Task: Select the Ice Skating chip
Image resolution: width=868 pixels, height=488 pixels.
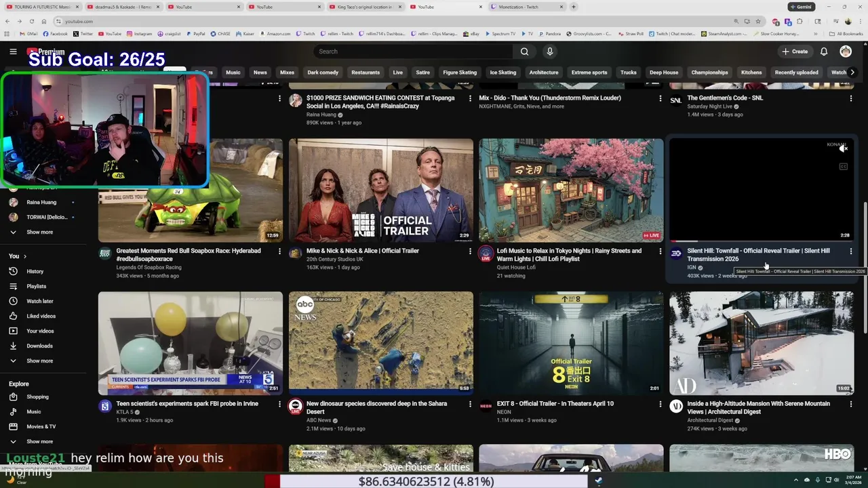Action: (x=503, y=73)
